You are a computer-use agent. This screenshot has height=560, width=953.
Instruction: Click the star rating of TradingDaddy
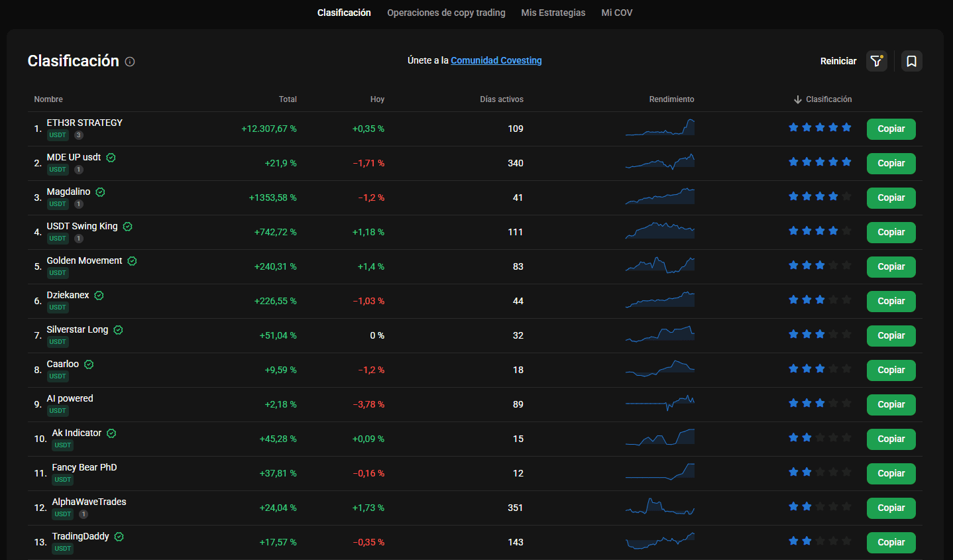820,541
